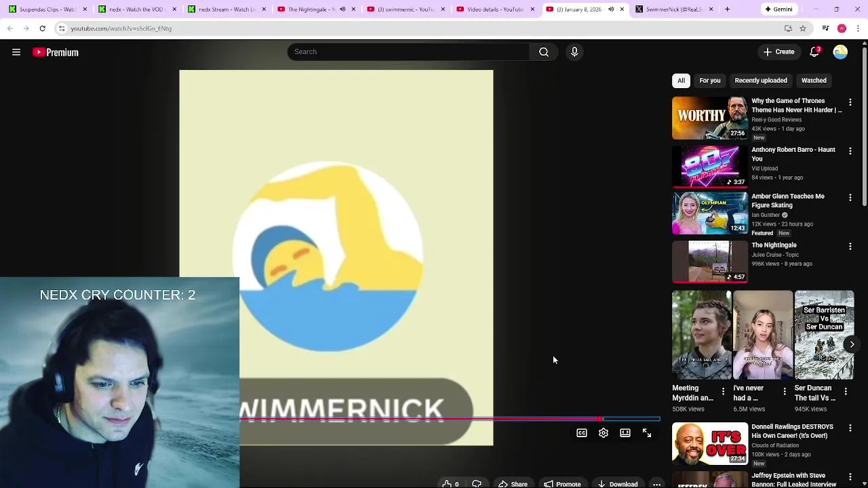Viewport: 868px width, 488px height.
Task: Open options for Meeting Myrddin short
Action: (x=723, y=392)
